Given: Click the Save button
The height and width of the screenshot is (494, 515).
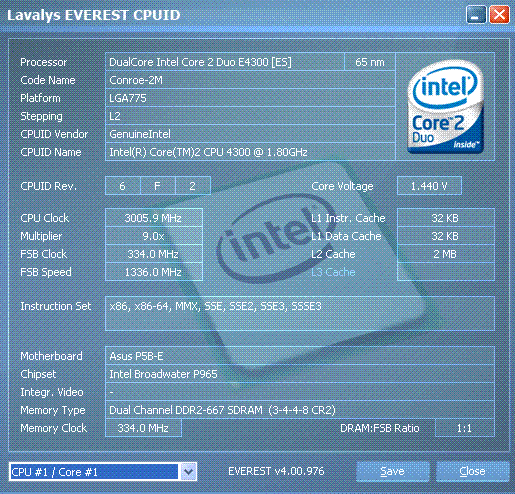Looking at the screenshot, I should click(x=392, y=471).
